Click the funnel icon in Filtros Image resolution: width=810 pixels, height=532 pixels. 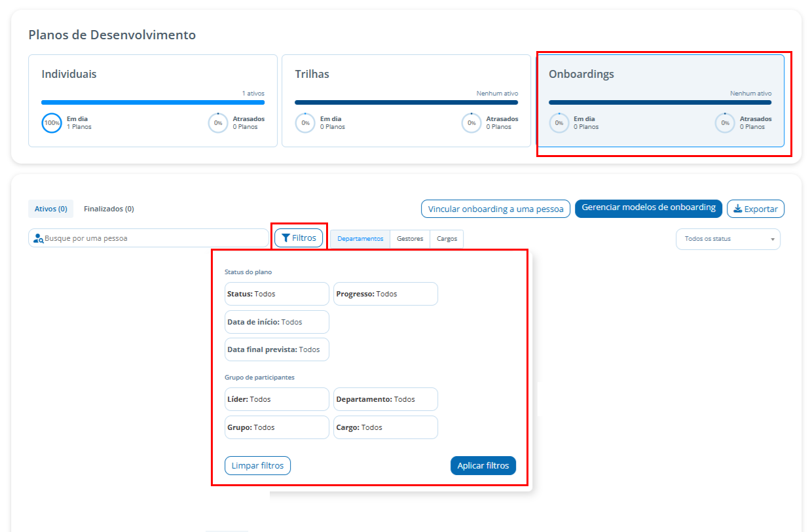[x=285, y=238]
